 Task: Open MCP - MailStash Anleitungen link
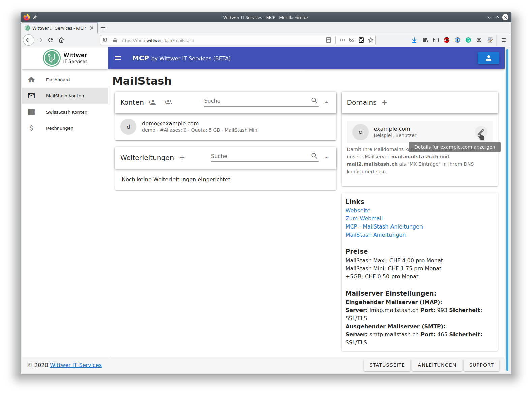point(384,226)
